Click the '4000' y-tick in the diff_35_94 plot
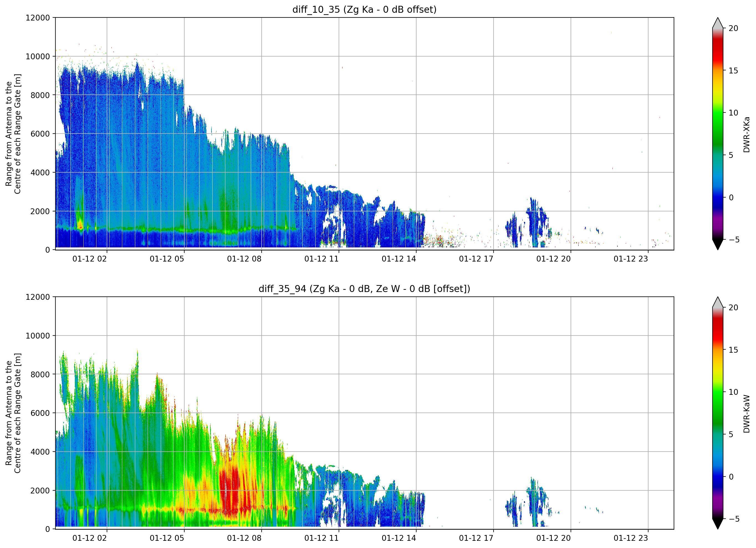Viewport: 756px width, 548px height. tap(40, 452)
